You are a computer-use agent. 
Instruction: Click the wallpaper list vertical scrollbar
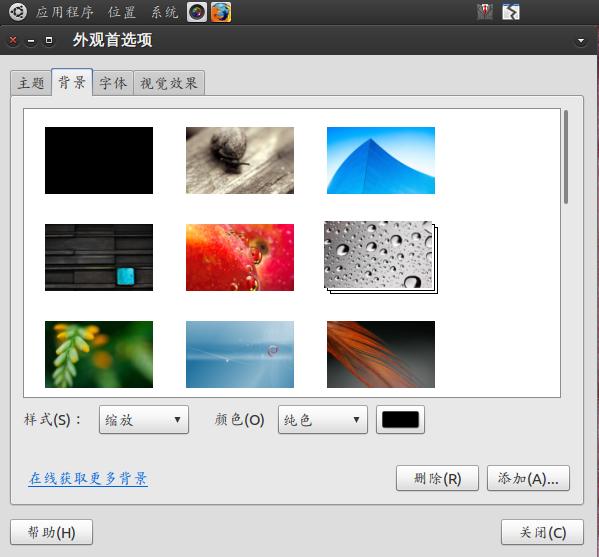click(x=566, y=157)
